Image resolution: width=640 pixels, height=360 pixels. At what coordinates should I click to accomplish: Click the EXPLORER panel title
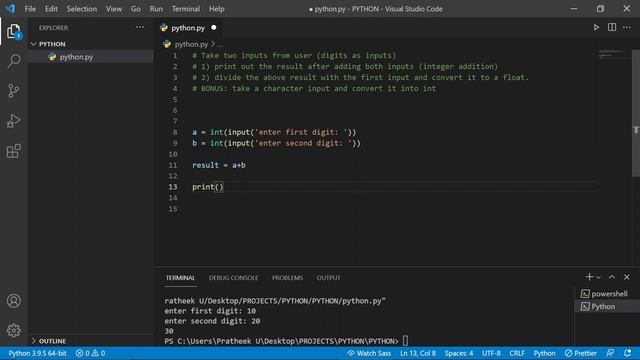click(53, 28)
